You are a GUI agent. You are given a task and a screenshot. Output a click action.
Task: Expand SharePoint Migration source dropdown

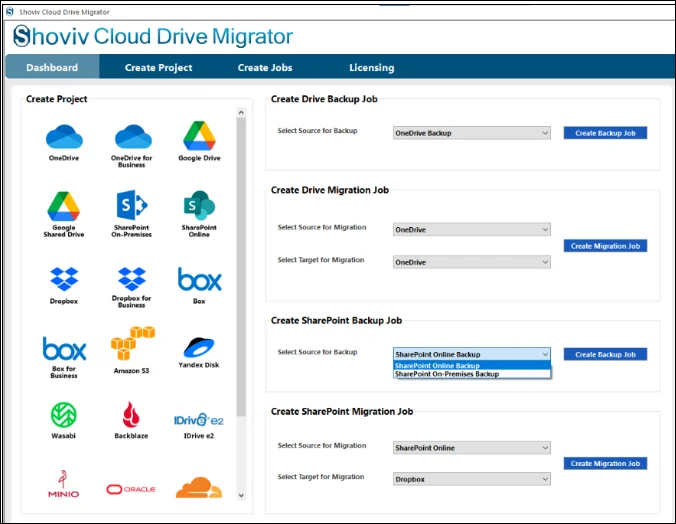point(472,448)
